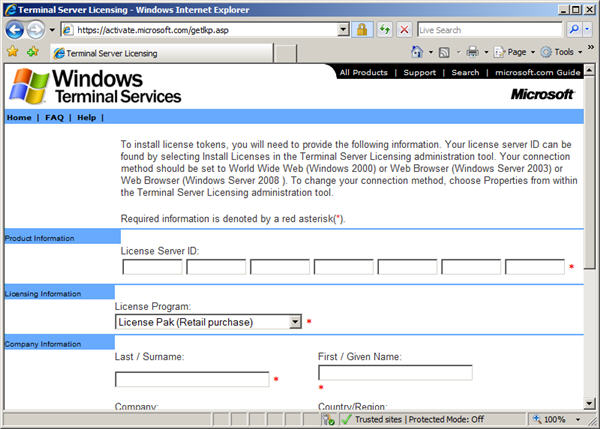Click the Windows Terminal Services logo
The image size is (600, 429).
[x=95, y=86]
